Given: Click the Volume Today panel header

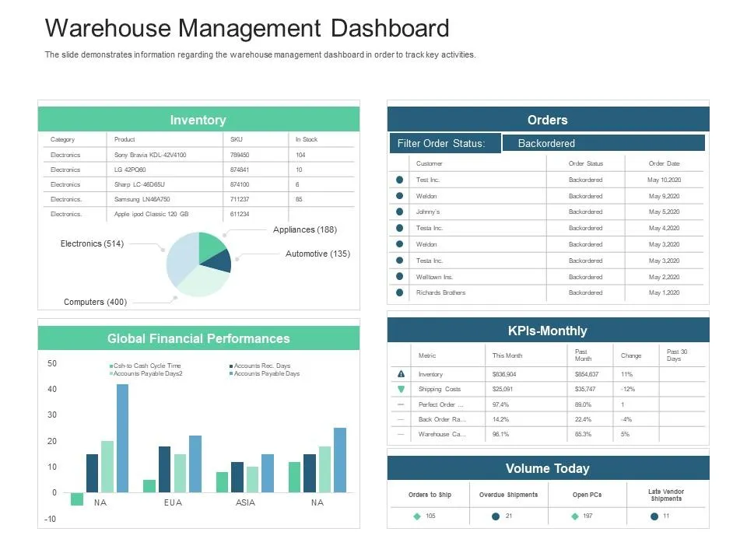Looking at the screenshot, I should 548,468.
